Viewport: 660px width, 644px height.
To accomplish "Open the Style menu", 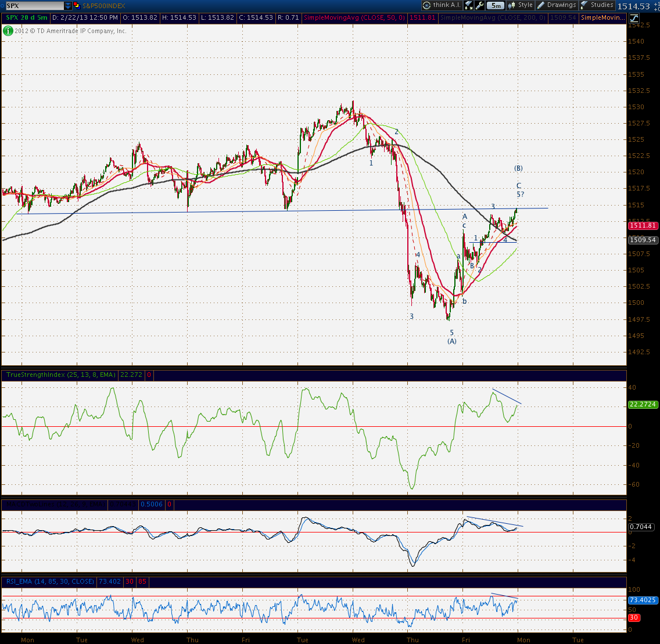I will [x=520, y=5].
